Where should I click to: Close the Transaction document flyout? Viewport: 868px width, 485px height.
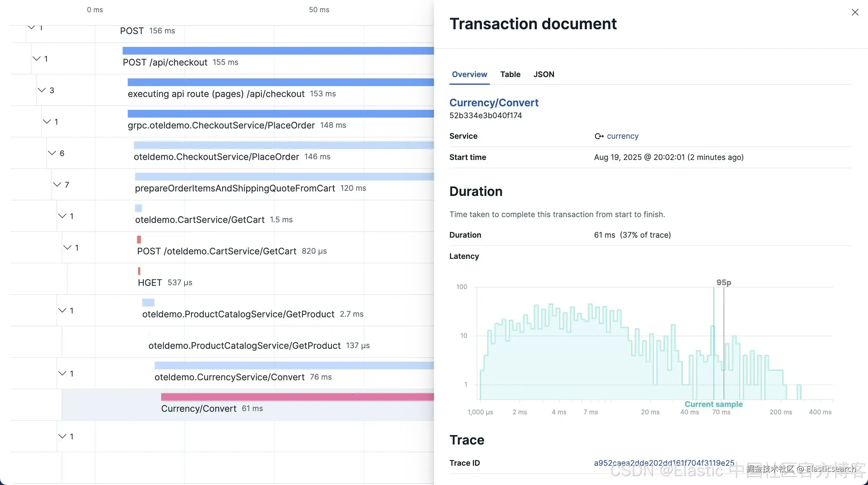(855, 13)
